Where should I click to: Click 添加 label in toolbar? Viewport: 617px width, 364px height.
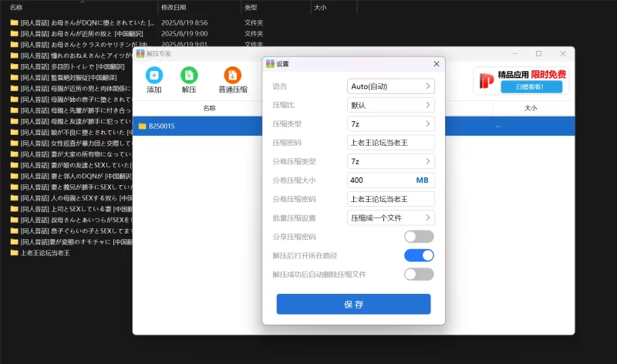tap(153, 89)
